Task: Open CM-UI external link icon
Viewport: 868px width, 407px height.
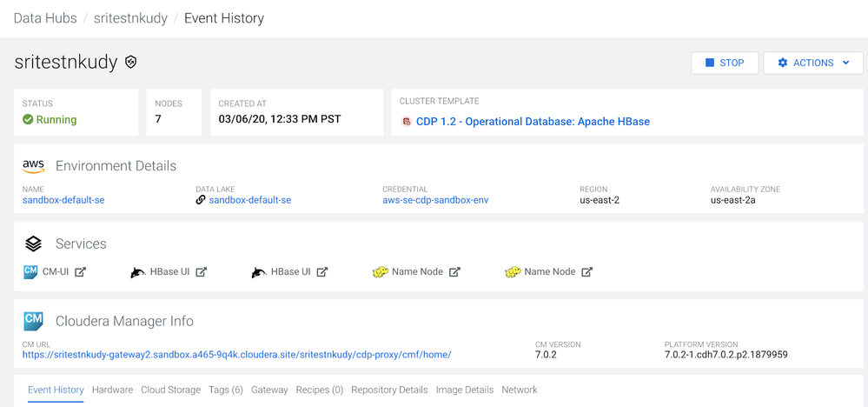Action: (x=81, y=272)
